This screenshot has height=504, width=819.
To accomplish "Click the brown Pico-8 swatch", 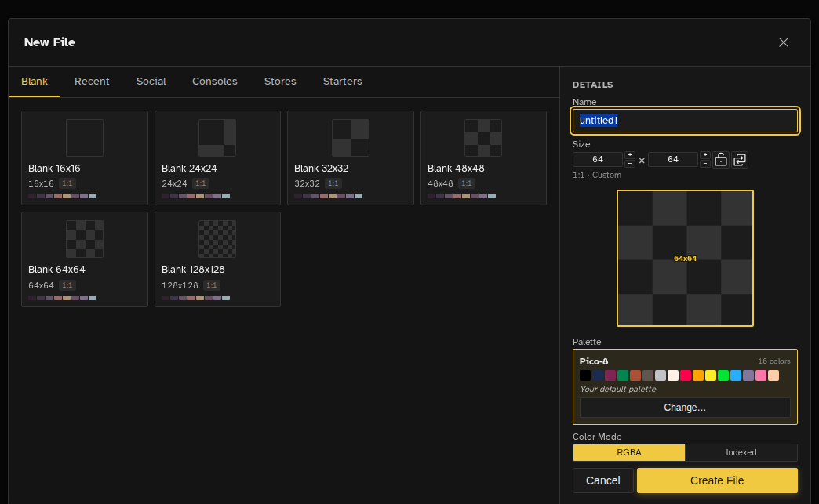I will tap(635, 375).
